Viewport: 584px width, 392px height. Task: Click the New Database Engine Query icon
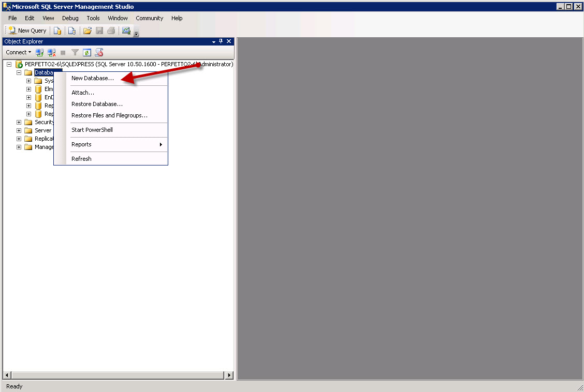[x=57, y=30]
